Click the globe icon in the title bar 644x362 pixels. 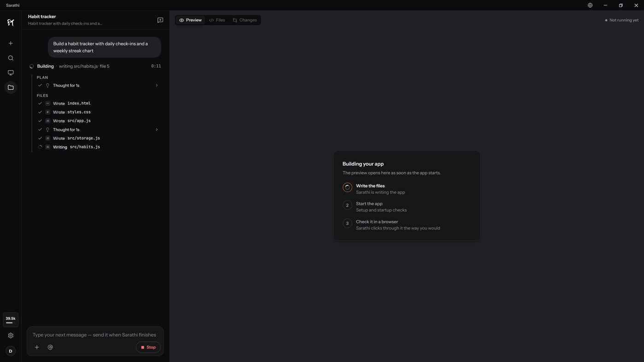coord(590,5)
